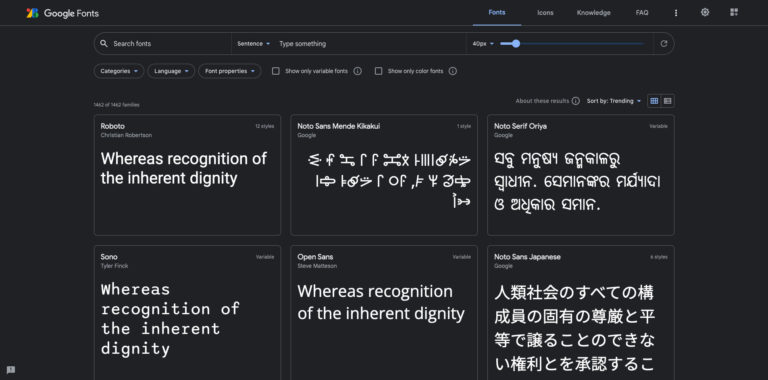Screen dimensions: 768x380
Task: Enable Show only variable fonts checkbox
Action: (276, 71)
